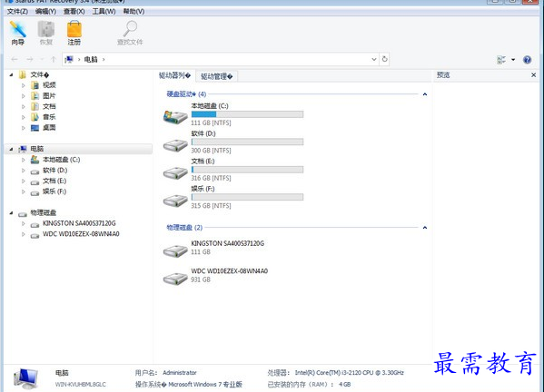Click WDC physical disk icon in list
This screenshot has width=544, height=392.
click(175, 279)
